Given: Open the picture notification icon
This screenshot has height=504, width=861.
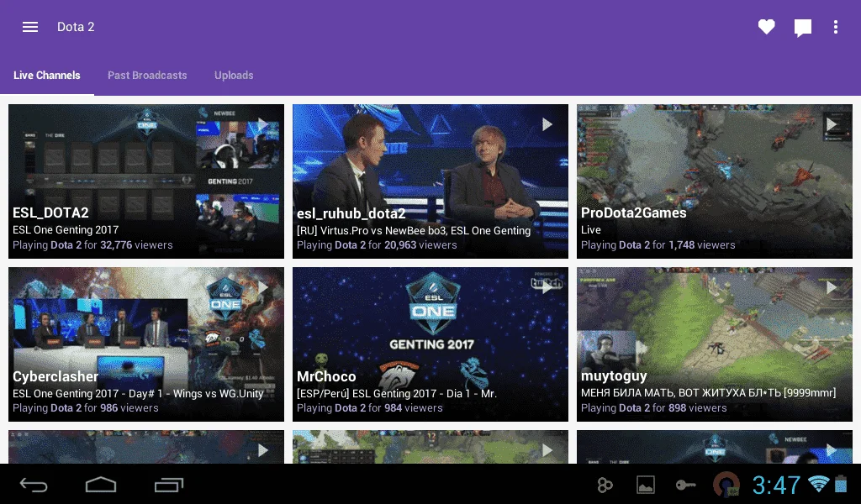Looking at the screenshot, I should coord(645,485).
